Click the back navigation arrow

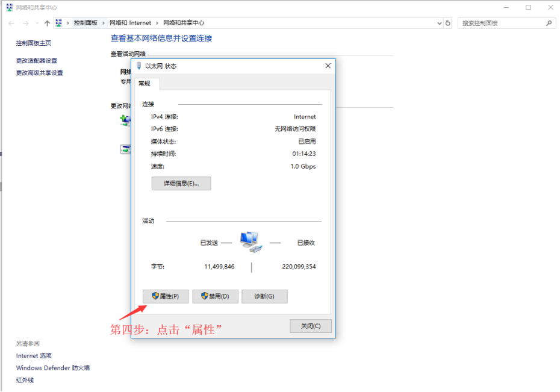[x=11, y=23]
